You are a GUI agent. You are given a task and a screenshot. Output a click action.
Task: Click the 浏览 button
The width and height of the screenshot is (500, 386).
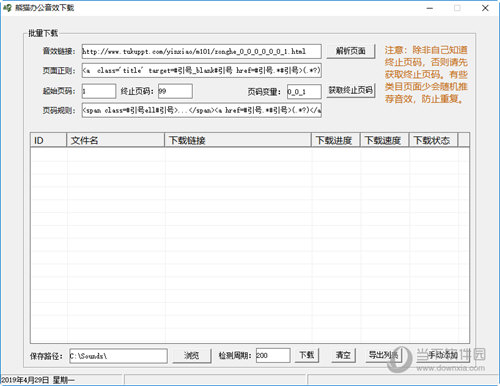192,355
